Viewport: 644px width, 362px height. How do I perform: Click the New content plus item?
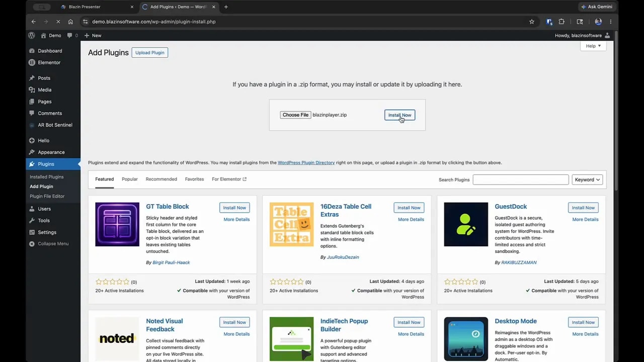tap(93, 36)
